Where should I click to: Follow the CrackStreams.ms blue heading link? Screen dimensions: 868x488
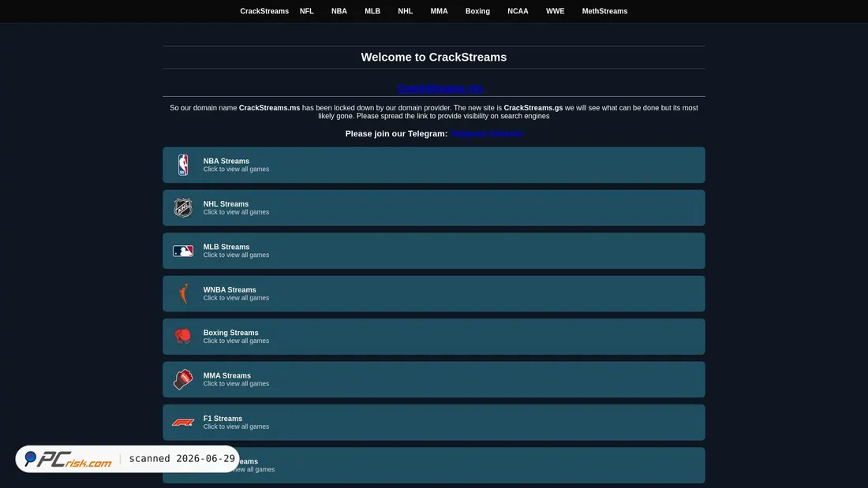coord(440,88)
